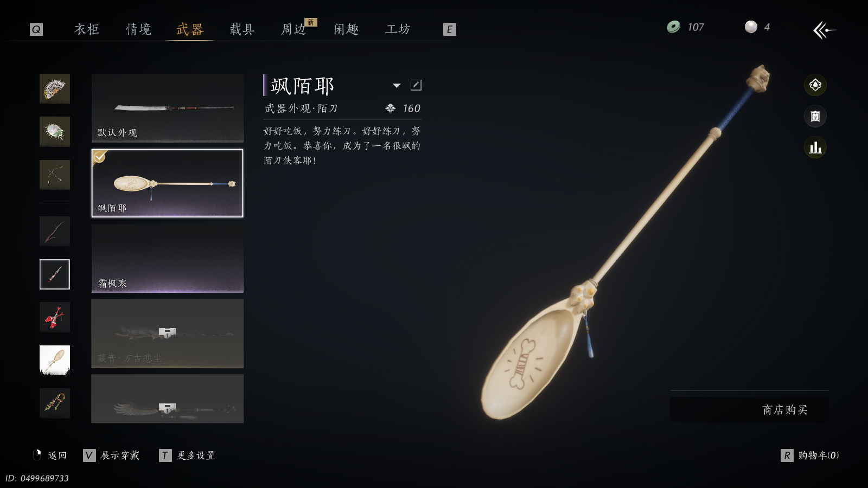The image size is (868, 488).
Task: Open the 更多设置 options
Action: pos(187,455)
